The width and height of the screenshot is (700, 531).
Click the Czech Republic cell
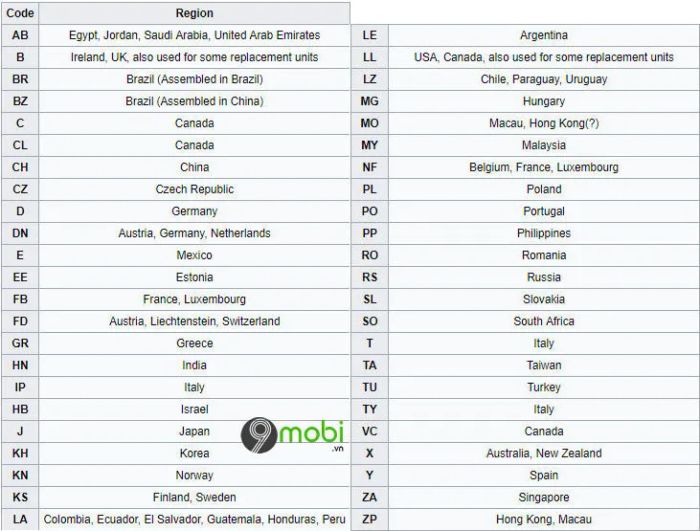point(194,189)
